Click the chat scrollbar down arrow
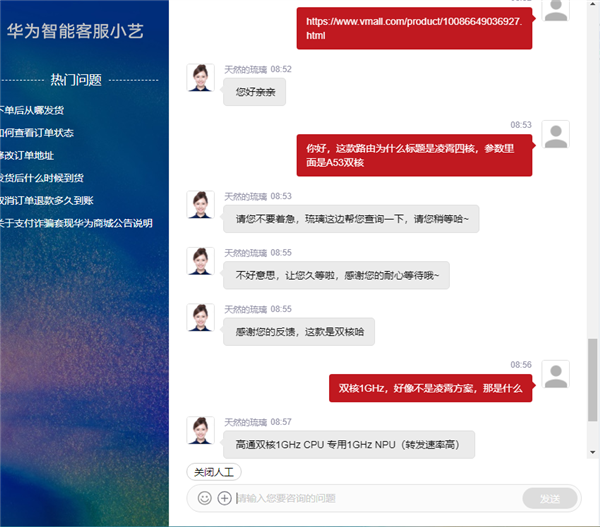Viewport: 600px width, 527px height. point(592,452)
